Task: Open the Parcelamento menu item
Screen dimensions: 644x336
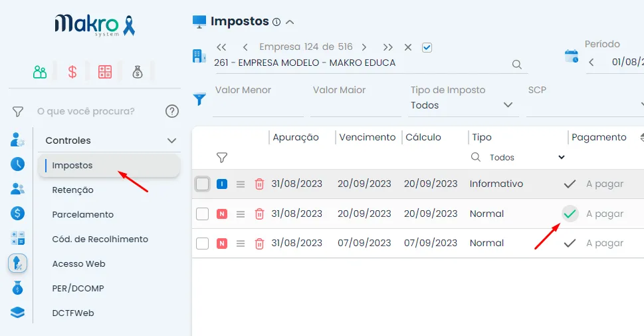Action: (x=82, y=215)
